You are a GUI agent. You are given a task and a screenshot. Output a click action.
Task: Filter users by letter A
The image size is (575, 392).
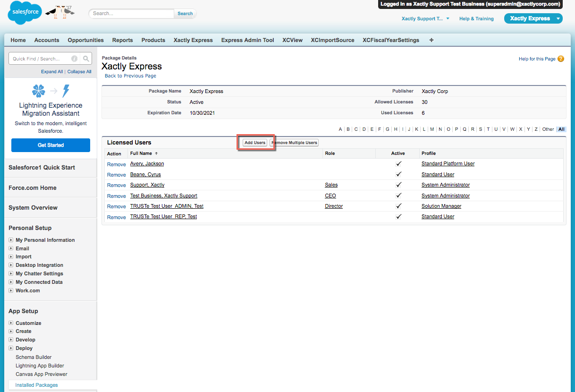point(340,129)
